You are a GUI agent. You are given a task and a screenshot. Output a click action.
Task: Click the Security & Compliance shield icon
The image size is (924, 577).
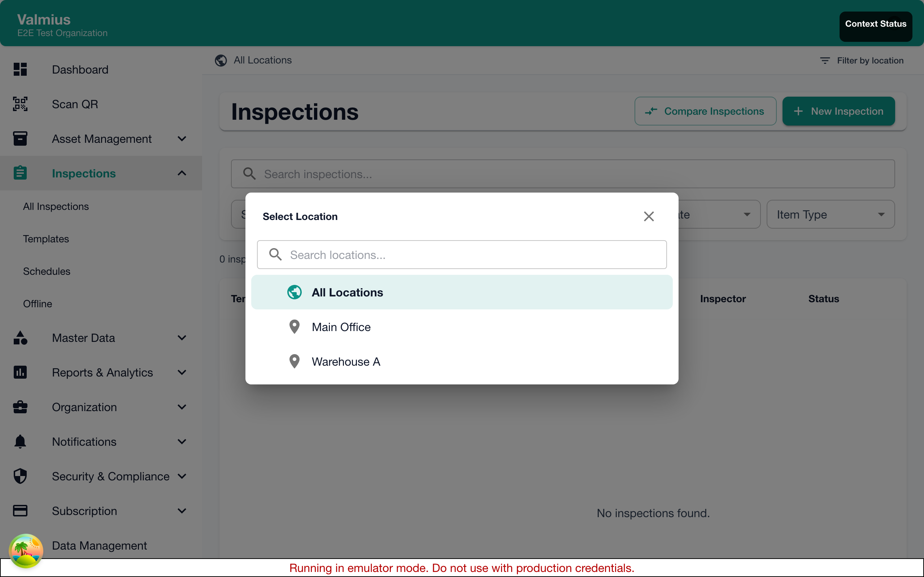pos(20,476)
